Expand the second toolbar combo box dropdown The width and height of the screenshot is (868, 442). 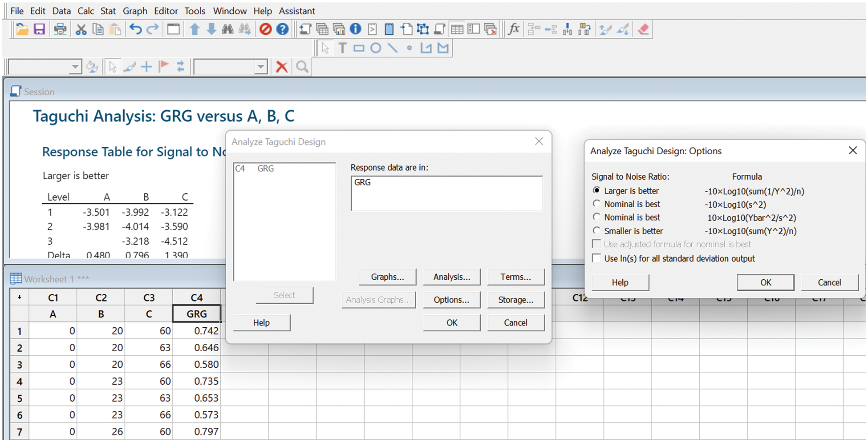coord(261,67)
